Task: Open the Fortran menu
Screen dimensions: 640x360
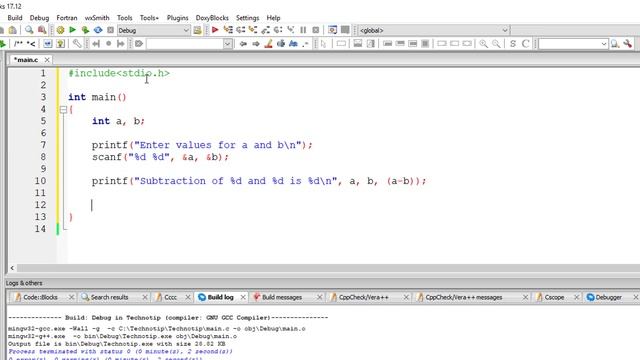Action: click(67, 18)
